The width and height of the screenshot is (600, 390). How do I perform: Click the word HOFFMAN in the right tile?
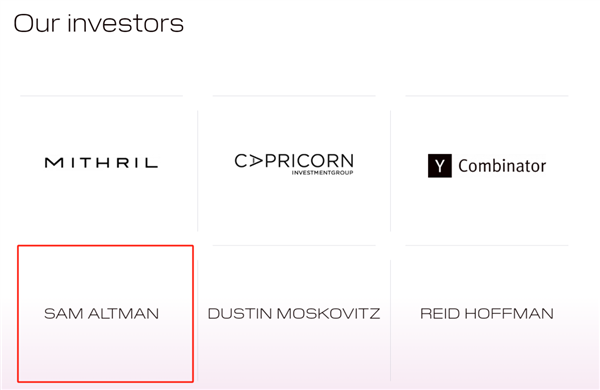(x=507, y=314)
